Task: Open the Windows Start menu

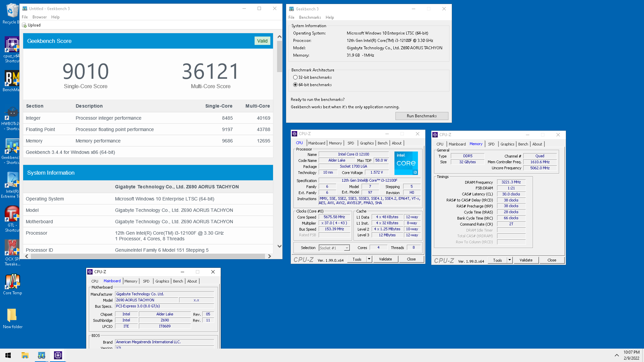Action: tap(8, 355)
